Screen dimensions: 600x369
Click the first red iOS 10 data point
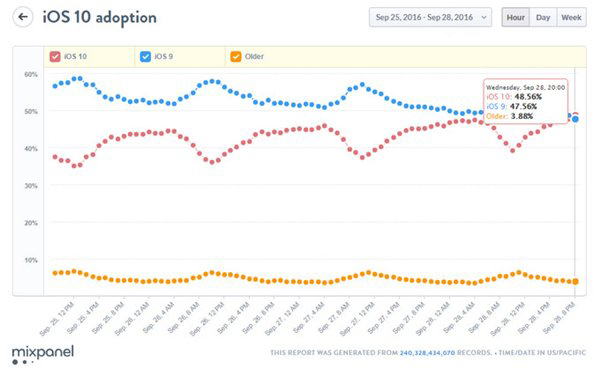55,157
